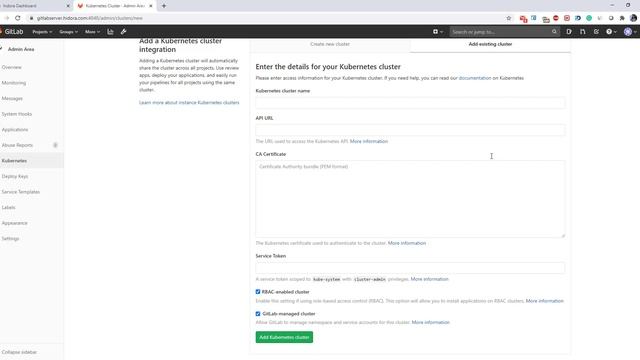Open the Help question mark dropdown
This screenshot has width=640, height=360.
point(611,31)
